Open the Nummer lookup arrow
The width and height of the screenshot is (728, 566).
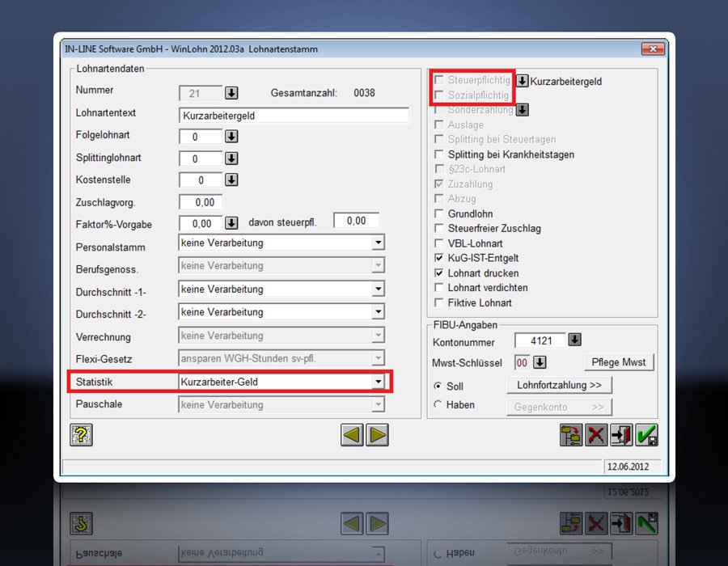(231, 93)
